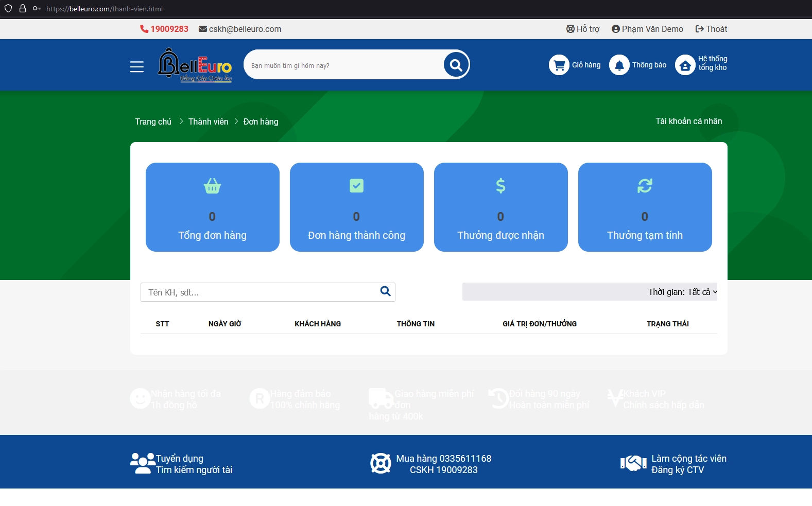Click the lifebuoy icon in footer
Viewport: 812px width, 506px height.
click(x=381, y=463)
